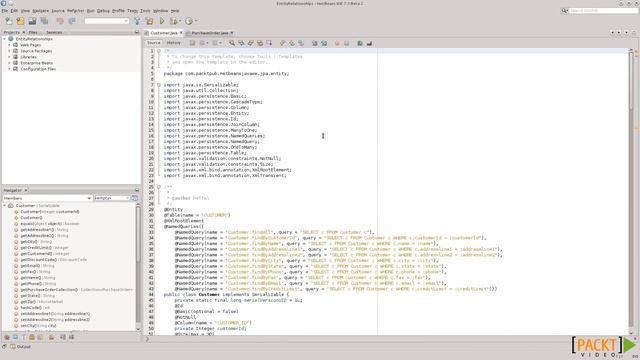Click the Search field in the top right
Viewport: 640px width, 360px height.
point(603,11)
